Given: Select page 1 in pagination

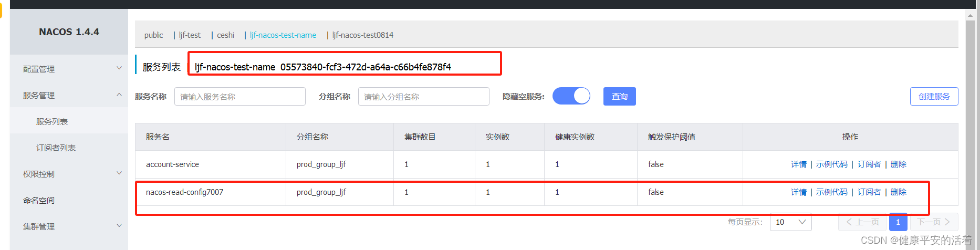Looking at the screenshot, I should coord(898,222).
